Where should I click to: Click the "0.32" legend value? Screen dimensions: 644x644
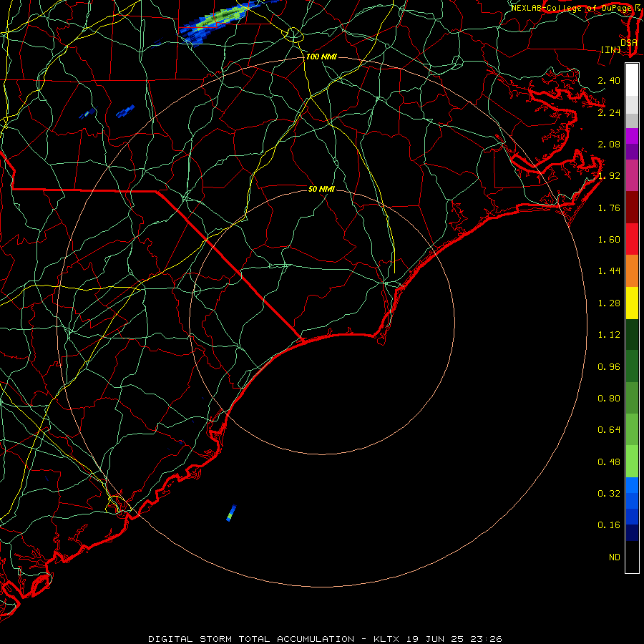pos(609,494)
